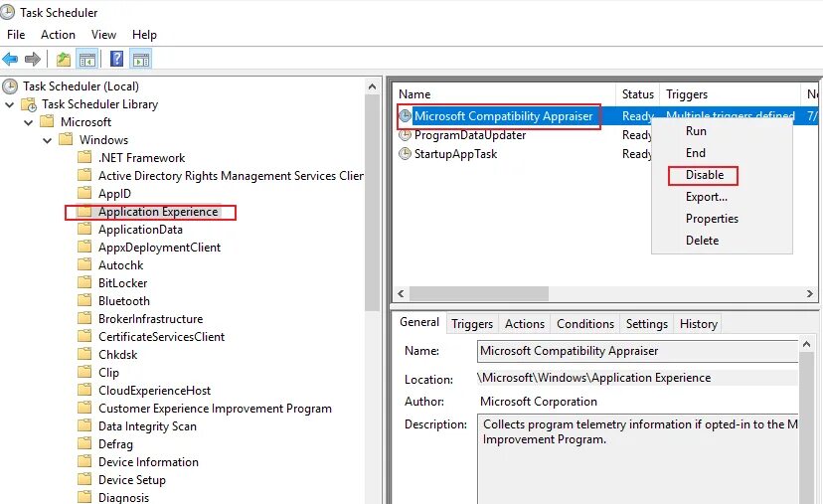
Task: Select the CloudExperienceHost folder
Action: 155,391
